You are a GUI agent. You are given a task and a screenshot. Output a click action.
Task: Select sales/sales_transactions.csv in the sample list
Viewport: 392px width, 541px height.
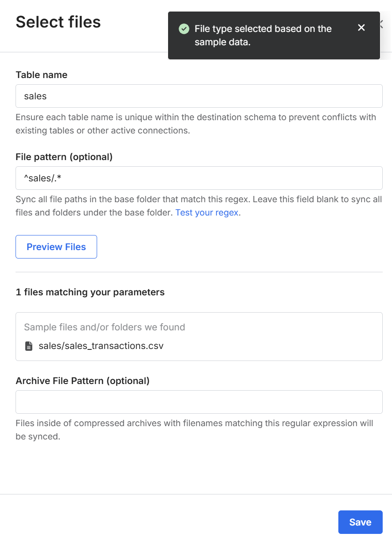coord(101,346)
